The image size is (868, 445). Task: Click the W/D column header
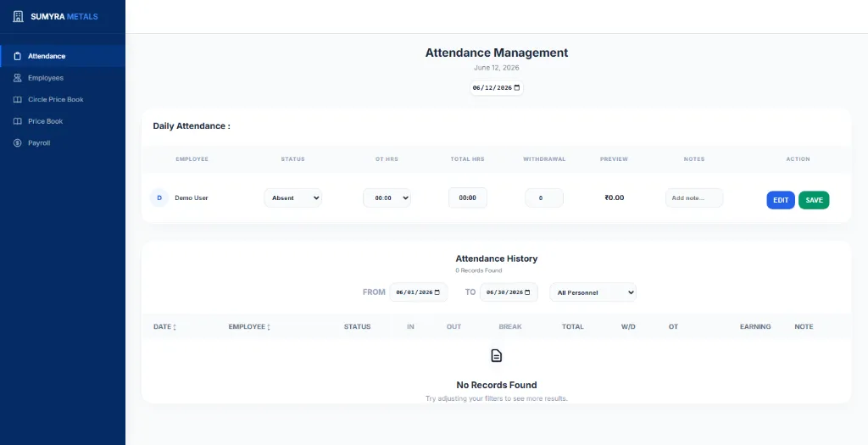coord(628,326)
